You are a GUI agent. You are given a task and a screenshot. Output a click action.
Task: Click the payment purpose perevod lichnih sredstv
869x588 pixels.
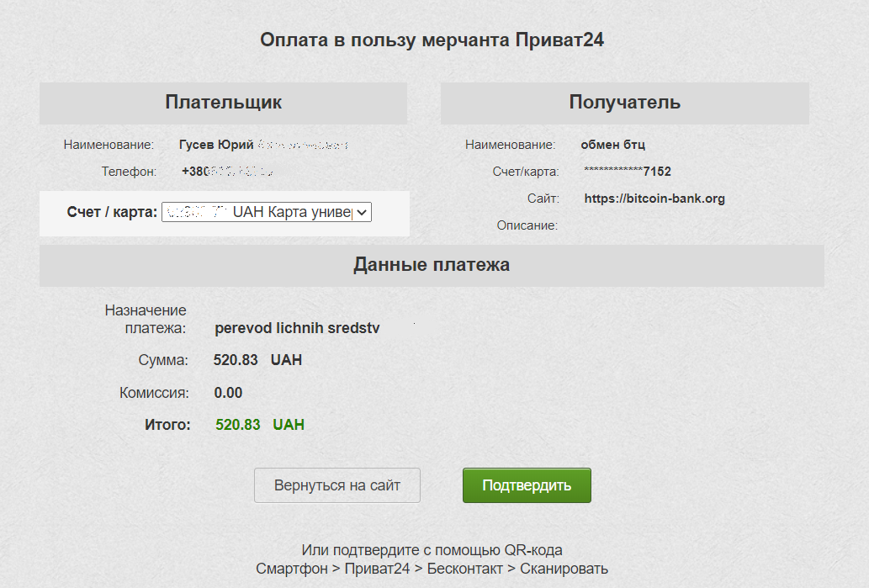click(297, 328)
